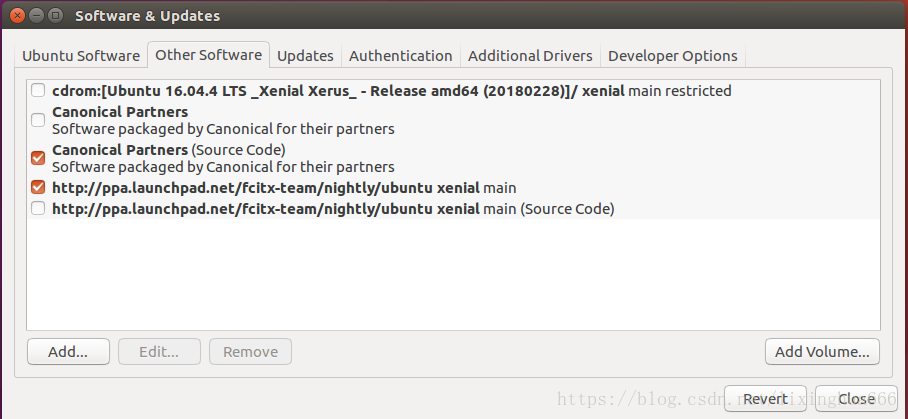Select the cdrom:[Ubuntu 16.04.4 LTS row text

click(391, 91)
